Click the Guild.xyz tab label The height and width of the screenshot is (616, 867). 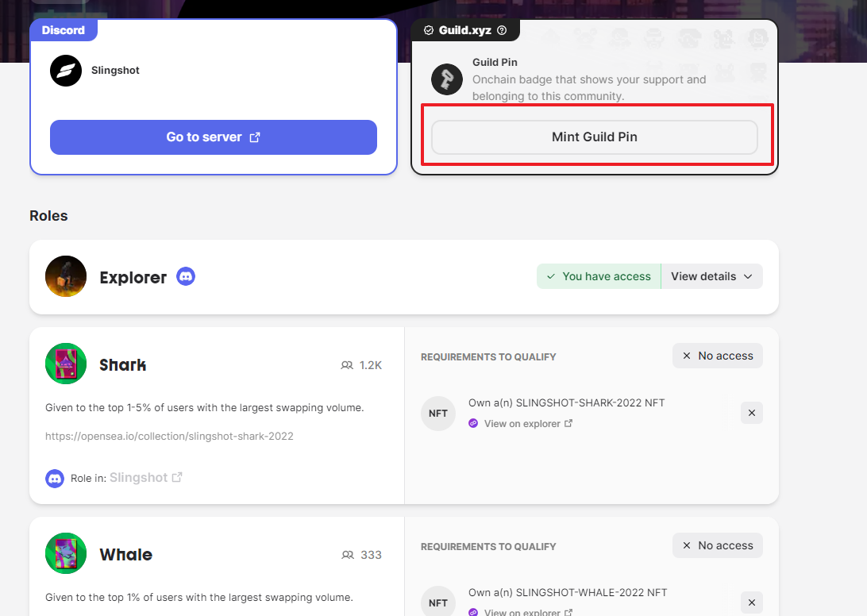pos(465,30)
